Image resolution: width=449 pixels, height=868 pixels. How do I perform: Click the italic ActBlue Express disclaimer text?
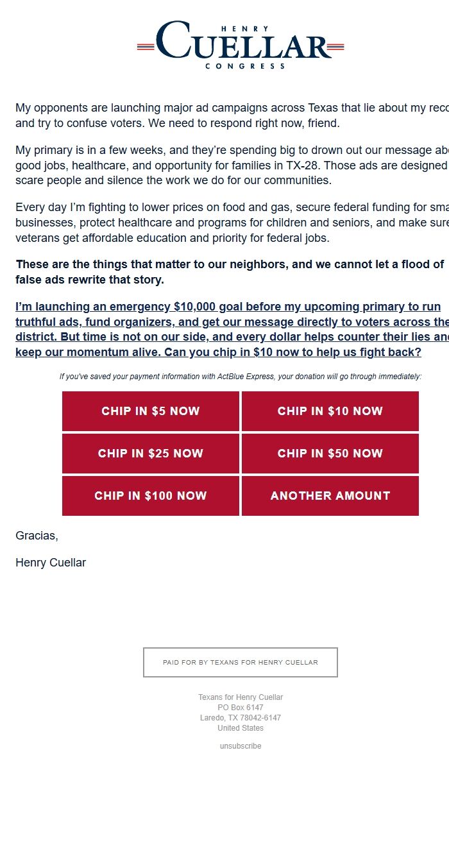click(x=240, y=376)
